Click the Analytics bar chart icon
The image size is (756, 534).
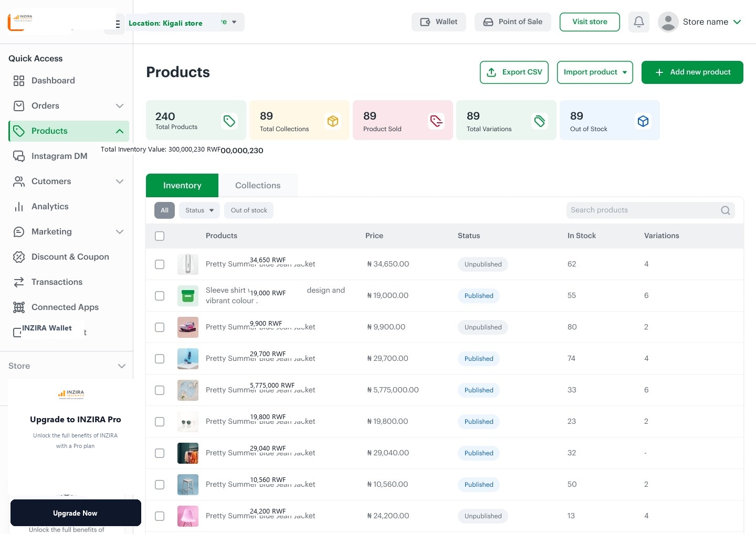tap(19, 207)
